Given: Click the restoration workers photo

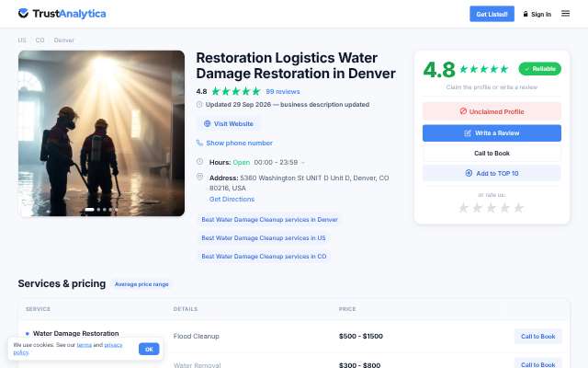Looking at the screenshot, I should (x=101, y=133).
